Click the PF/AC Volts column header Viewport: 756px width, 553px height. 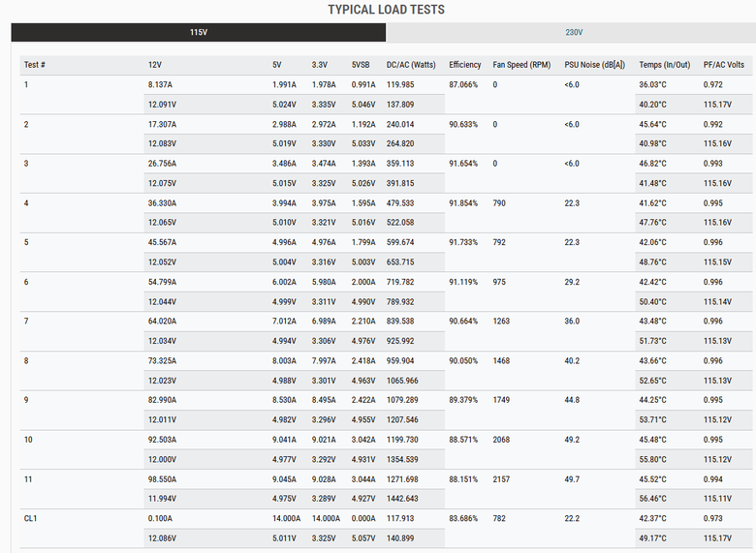click(724, 65)
